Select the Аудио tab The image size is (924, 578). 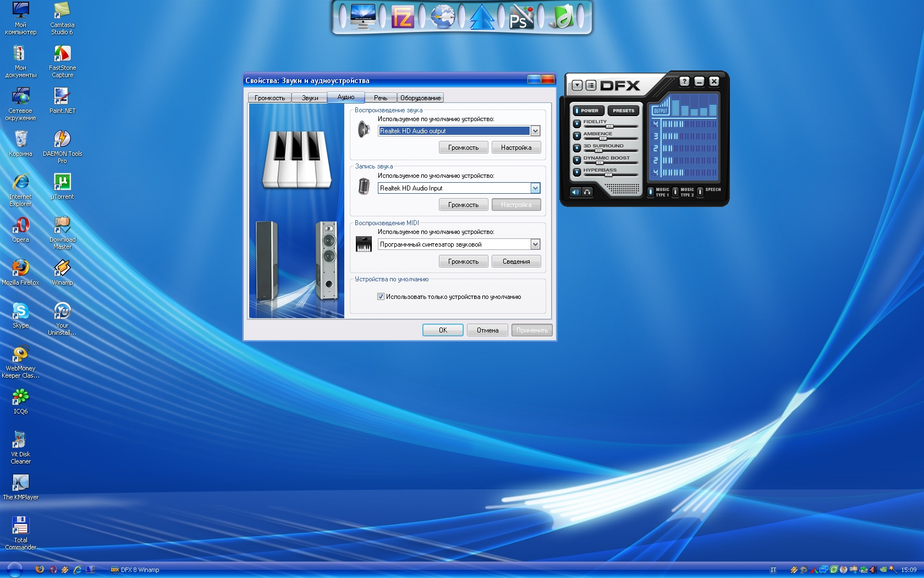click(x=346, y=97)
